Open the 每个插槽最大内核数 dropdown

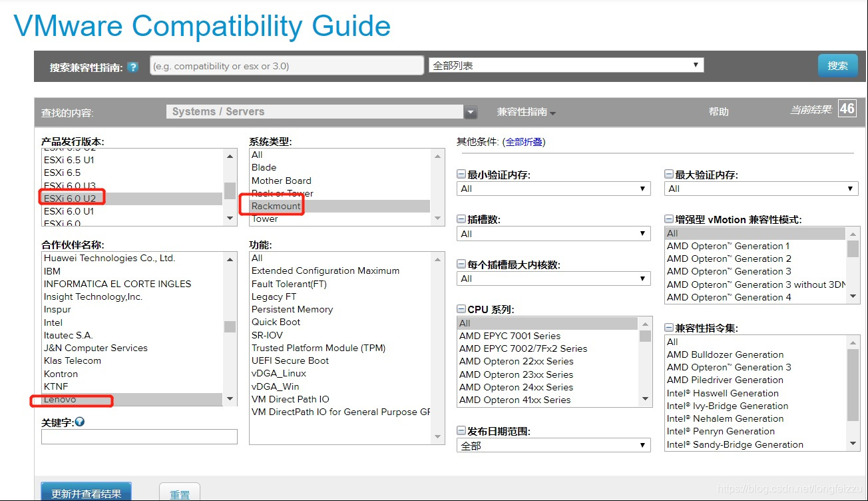[x=554, y=278]
